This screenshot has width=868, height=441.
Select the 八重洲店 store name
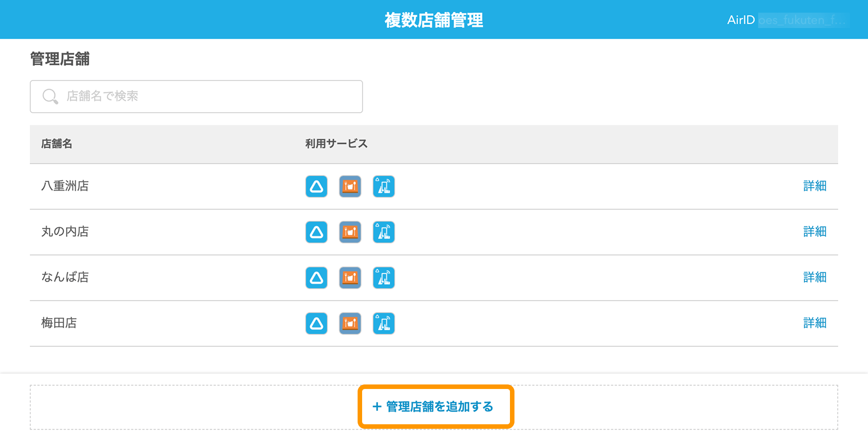point(65,186)
